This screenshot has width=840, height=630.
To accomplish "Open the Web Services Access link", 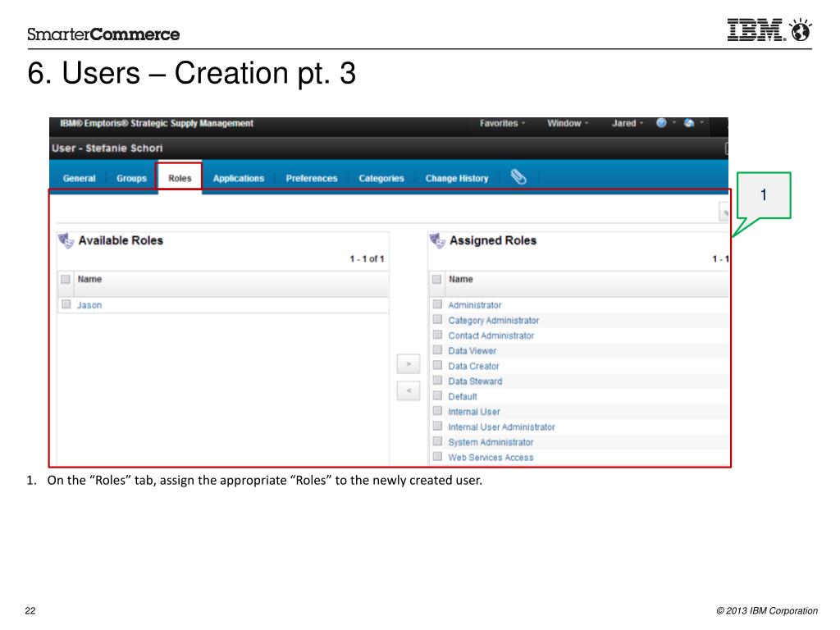I will pos(491,458).
